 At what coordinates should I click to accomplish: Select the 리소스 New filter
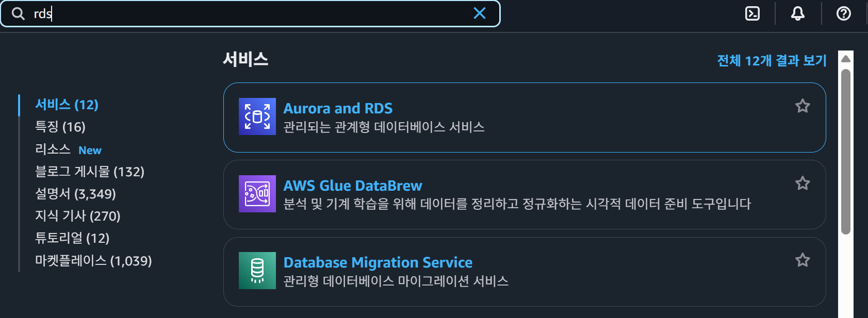pyautogui.click(x=68, y=149)
